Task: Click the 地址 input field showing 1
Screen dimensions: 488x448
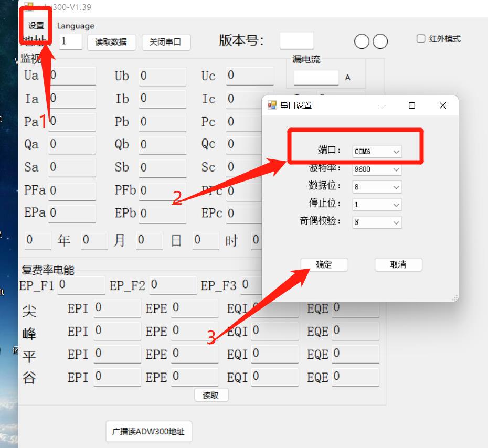Action: tap(70, 42)
